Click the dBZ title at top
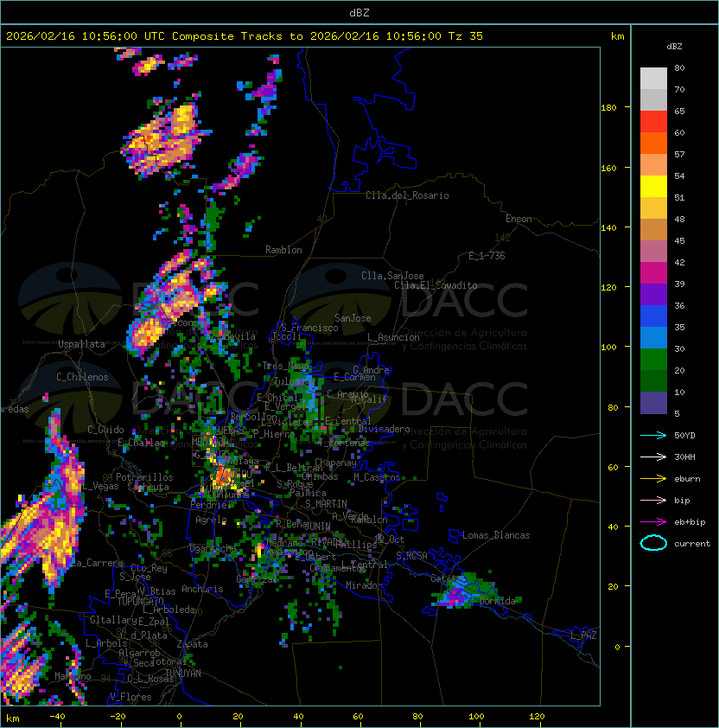719x728 pixels. point(359,12)
